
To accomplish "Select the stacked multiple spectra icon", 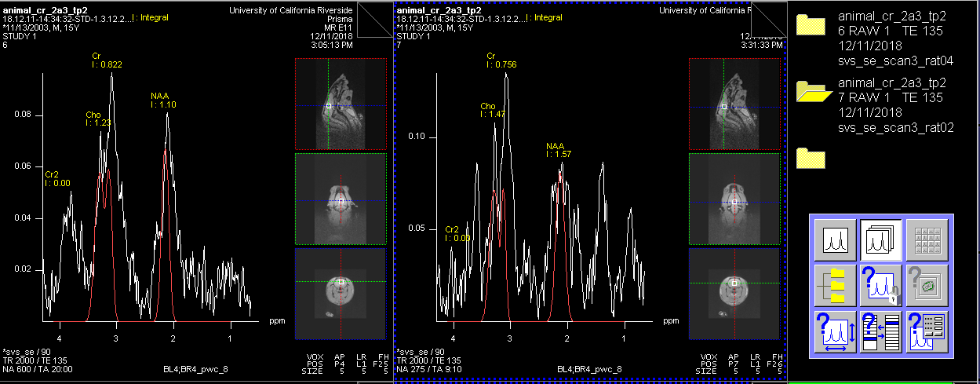I will [x=881, y=240].
